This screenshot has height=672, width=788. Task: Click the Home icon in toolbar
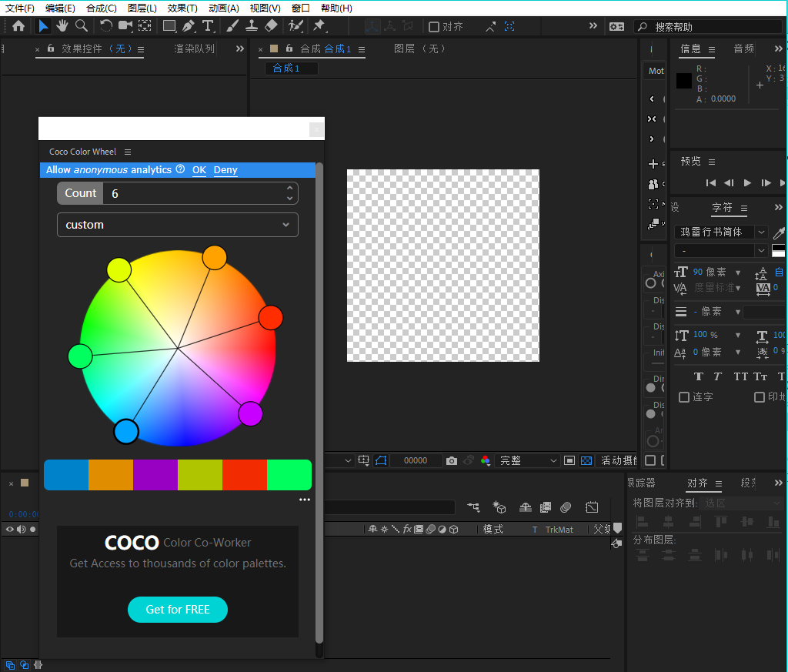[x=18, y=26]
